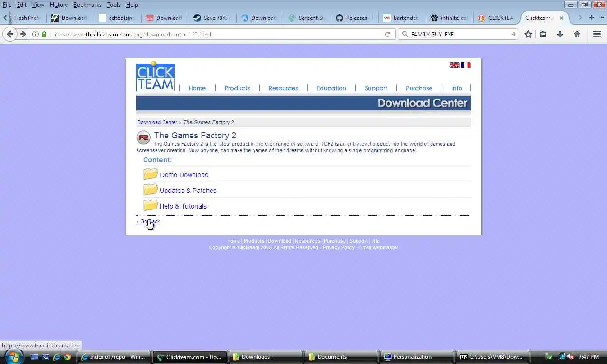607x364 pixels.
Task: Open the Help & Tutorials link
Action: point(183,206)
